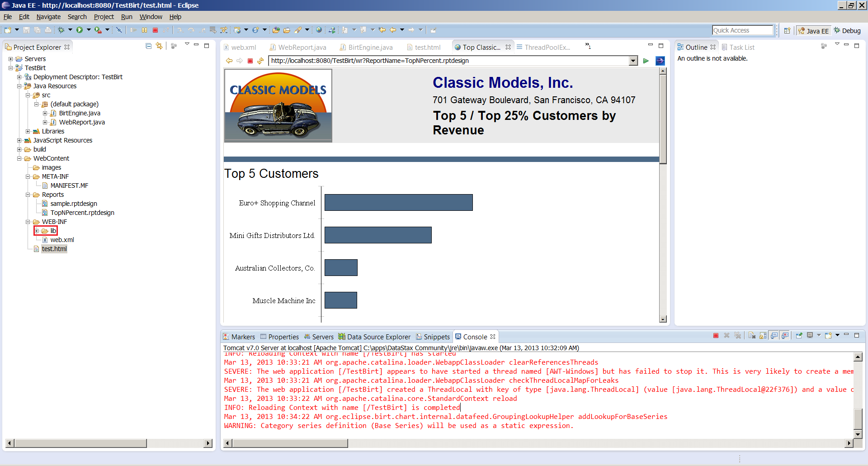Click the green Go to URL arrow
This screenshot has width=868, height=466.
point(646,61)
